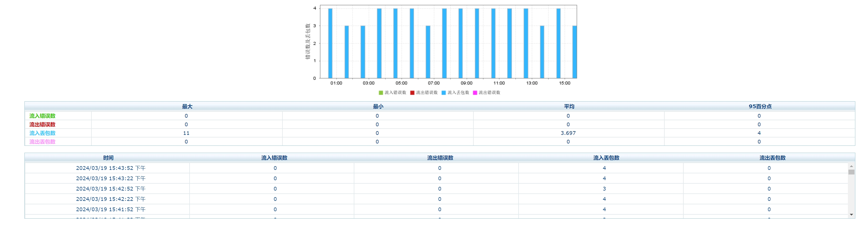Select the 95百分点 column header
Viewport: 868px width, 229px height.
pos(760,106)
